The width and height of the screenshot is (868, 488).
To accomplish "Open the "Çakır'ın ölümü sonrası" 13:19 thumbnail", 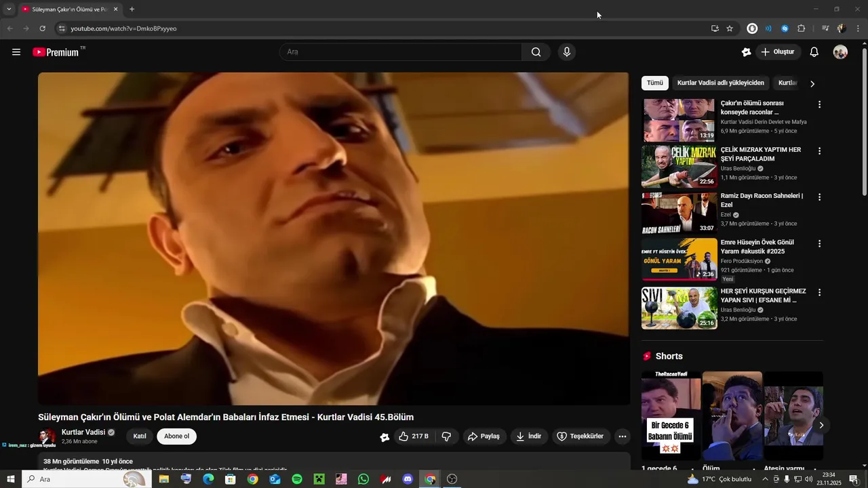I will click(679, 120).
